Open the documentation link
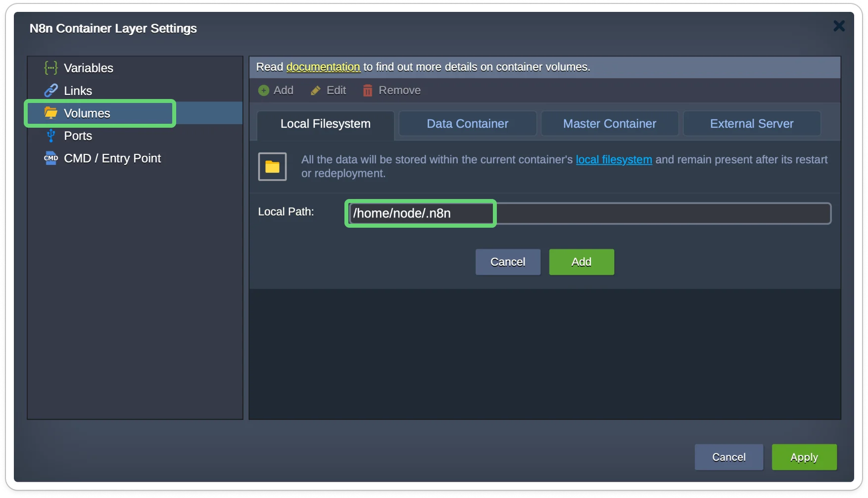This screenshot has height=498, width=868. click(x=323, y=67)
